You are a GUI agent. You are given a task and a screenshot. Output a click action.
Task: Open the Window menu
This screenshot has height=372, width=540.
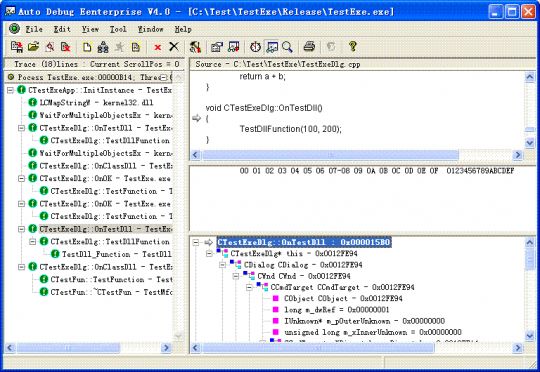pos(150,29)
